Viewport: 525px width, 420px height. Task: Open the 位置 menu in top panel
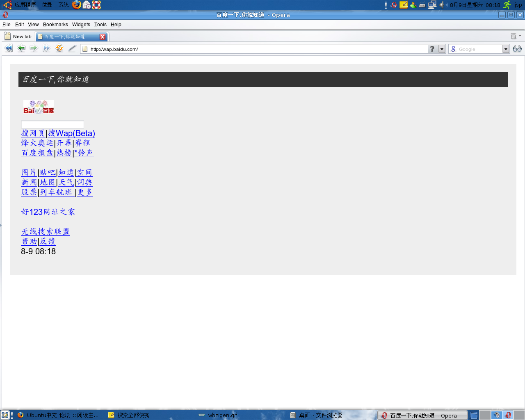click(47, 5)
